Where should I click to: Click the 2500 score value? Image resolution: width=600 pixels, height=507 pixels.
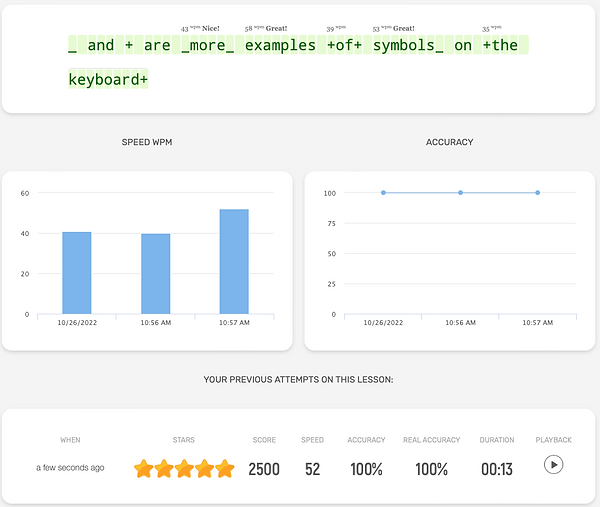pyautogui.click(x=264, y=468)
